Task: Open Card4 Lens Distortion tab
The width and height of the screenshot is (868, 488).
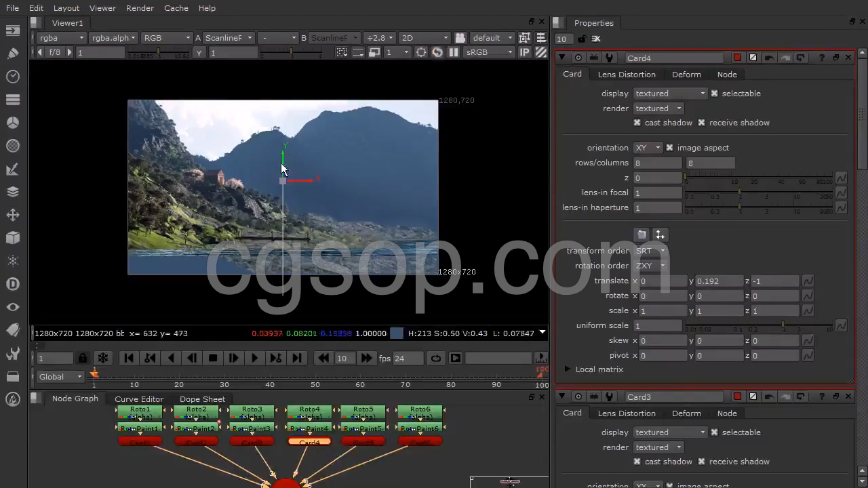Action: pyautogui.click(x=627, y=75)
